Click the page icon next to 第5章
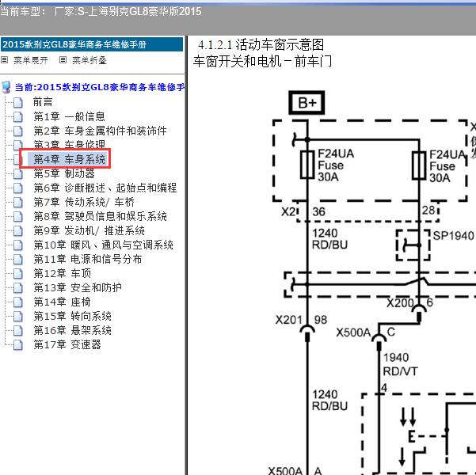This screenshot has height=475, width=476. [x=18, y=174]
